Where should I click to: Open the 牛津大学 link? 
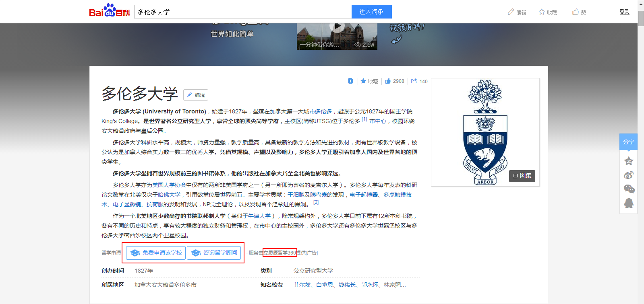[x=259, y=216]
